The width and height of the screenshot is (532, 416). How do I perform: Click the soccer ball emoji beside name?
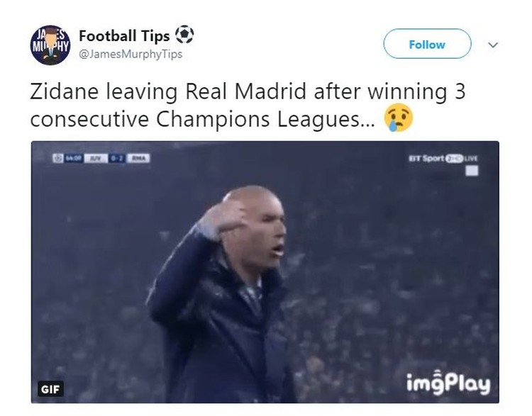pos(184,34)
